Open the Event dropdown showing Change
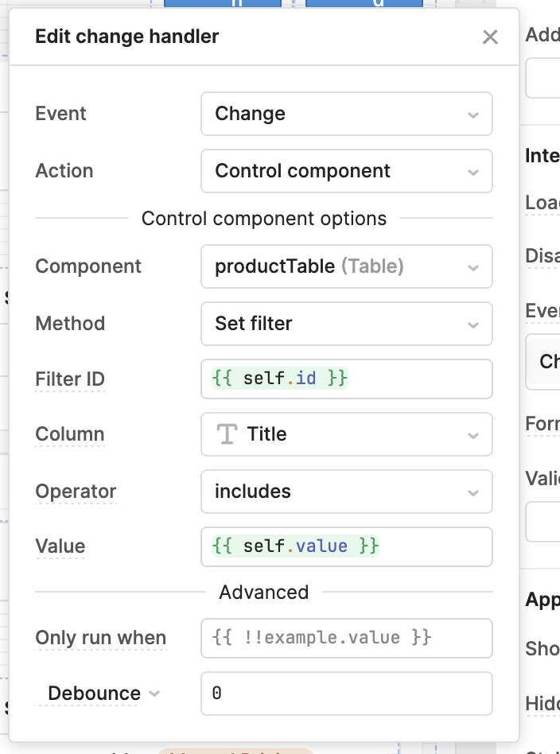This screenshot has height=754, width=560. pyautogui.click(x=346, y=114)
